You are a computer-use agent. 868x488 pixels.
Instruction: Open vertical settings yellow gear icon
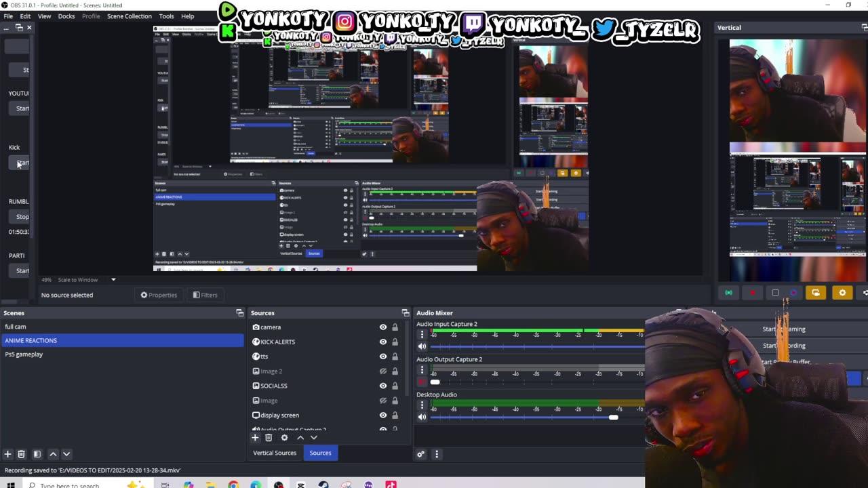(x=842, y=293)
